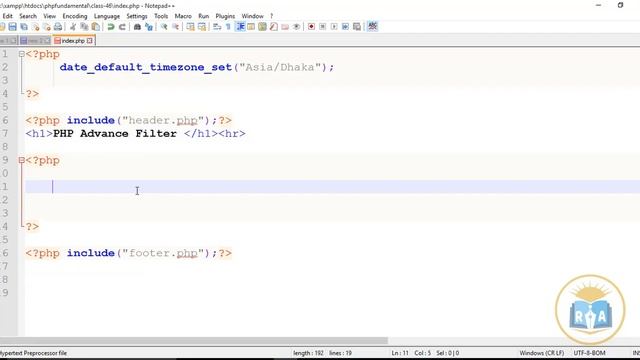Toggle Synchronize Vertical Scrolling
The image size is (640, 360).
point(190,27)
